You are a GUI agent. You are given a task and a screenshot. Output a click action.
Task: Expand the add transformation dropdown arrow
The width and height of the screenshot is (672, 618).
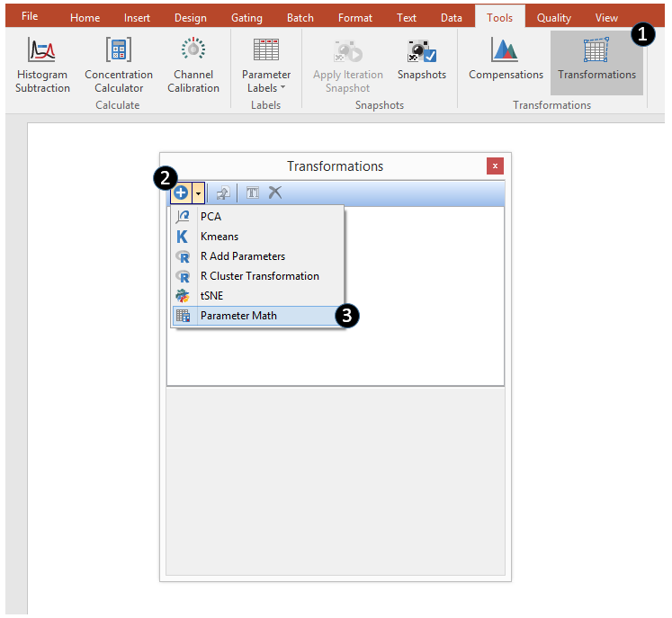(198, 193)
